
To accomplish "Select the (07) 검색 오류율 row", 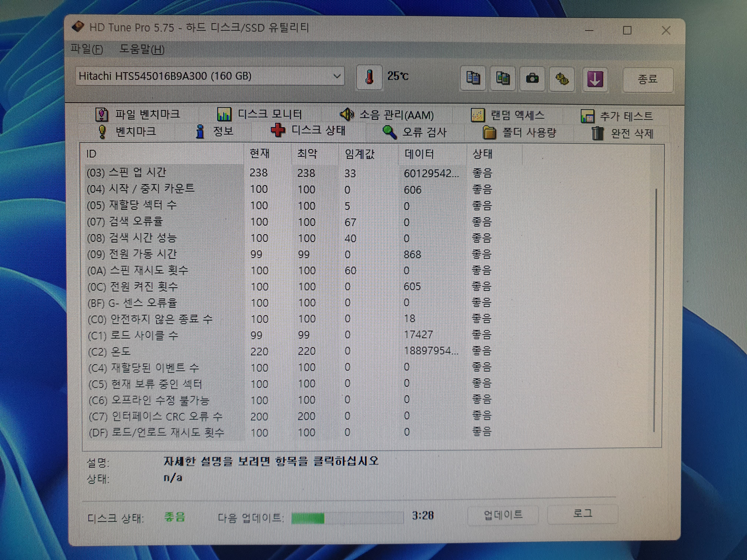I will point(289,222).
